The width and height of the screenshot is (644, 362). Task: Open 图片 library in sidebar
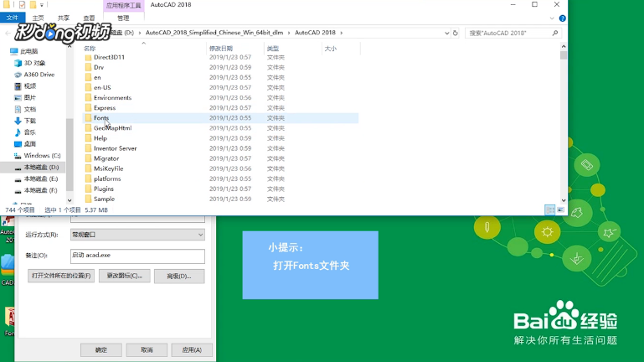(x=29, y=97)
